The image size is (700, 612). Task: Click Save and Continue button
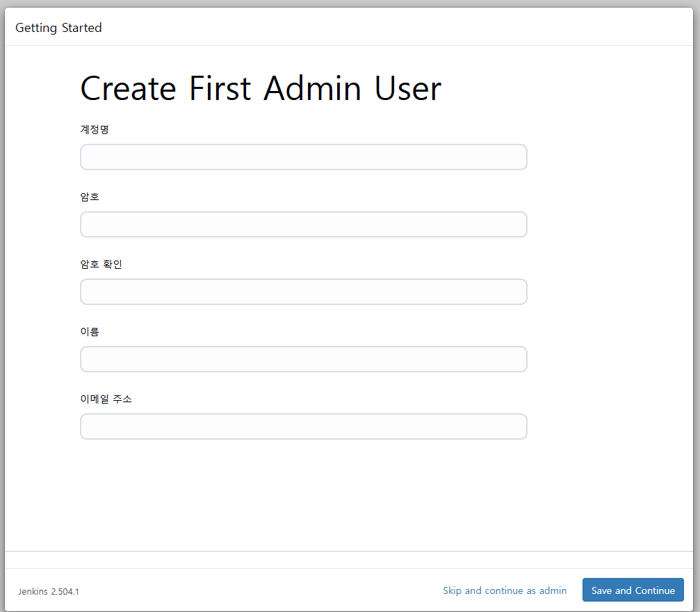pyautogui.click(x=633, y=590)
